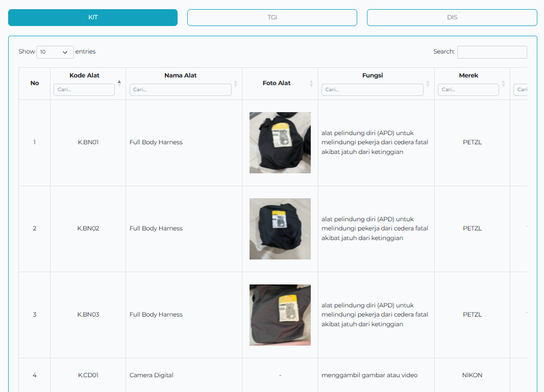
Task: Sort table by Nama Alat column arrows
Action: click(236, 84)
